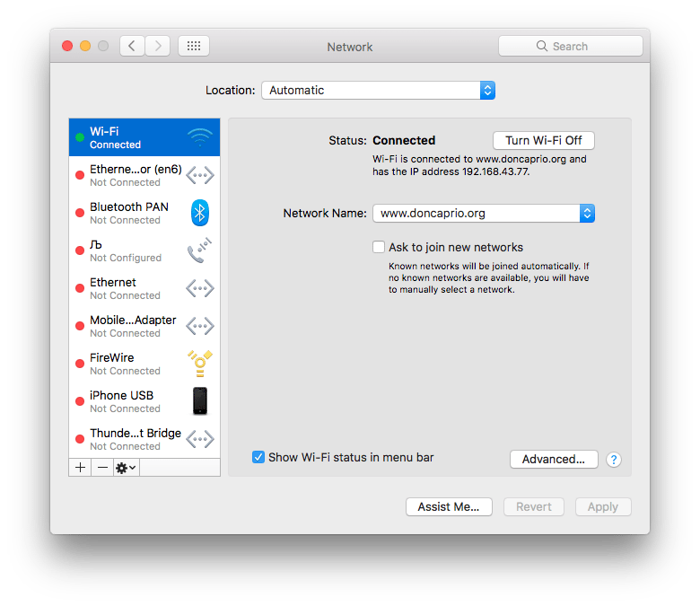Enable Ask to join new networks

tap(379, 247)
